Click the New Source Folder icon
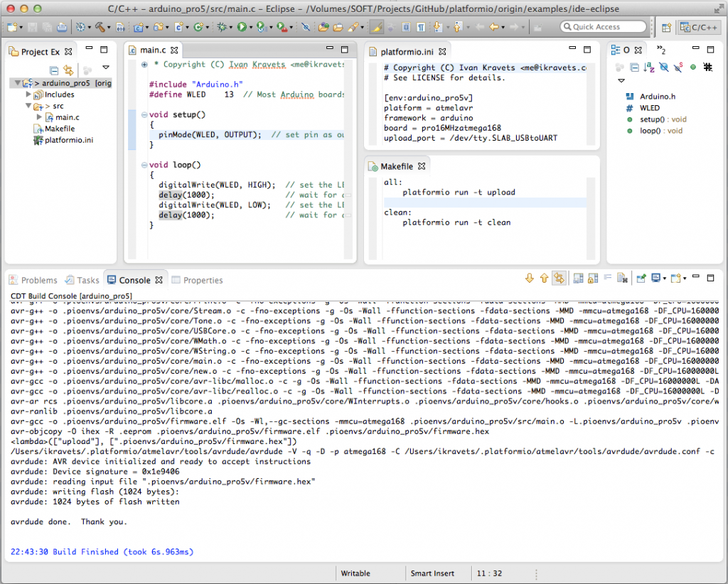Viewport: 728px width, 584px height. pos(159,28)
